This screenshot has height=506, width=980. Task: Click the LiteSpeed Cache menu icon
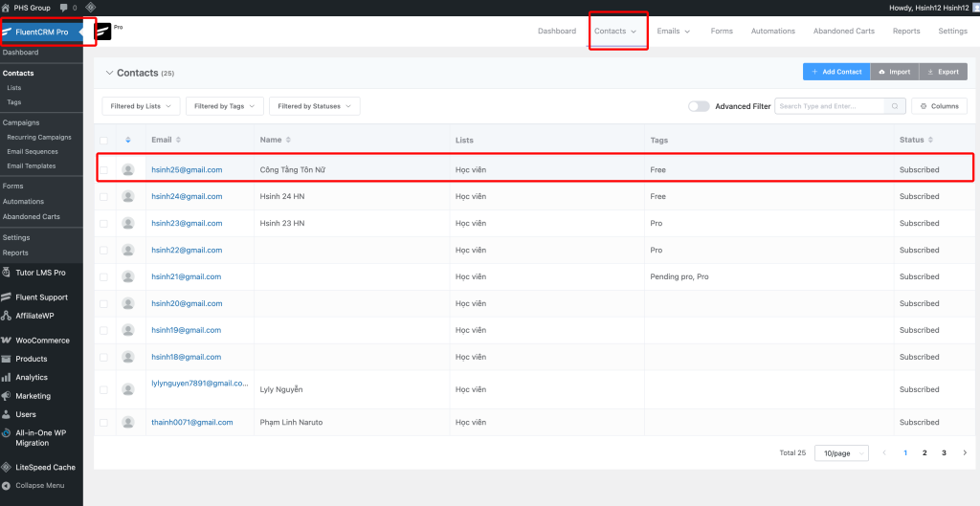(x=7, y=468)
